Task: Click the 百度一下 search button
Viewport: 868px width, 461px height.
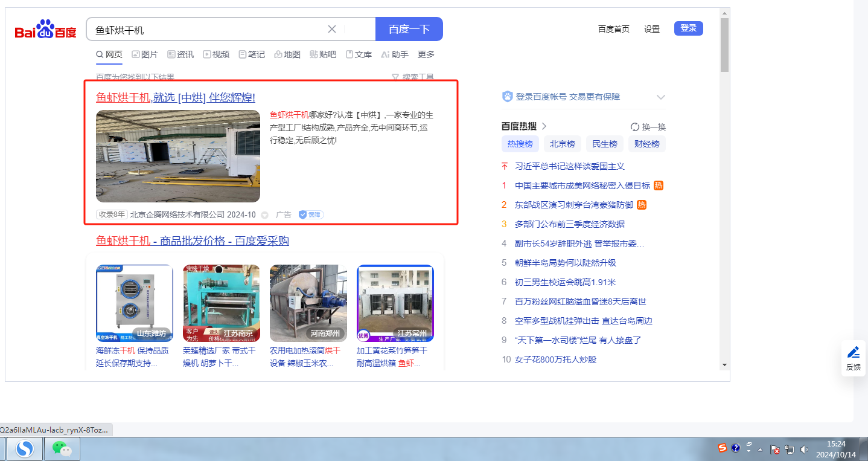Action: pos(409,29)
